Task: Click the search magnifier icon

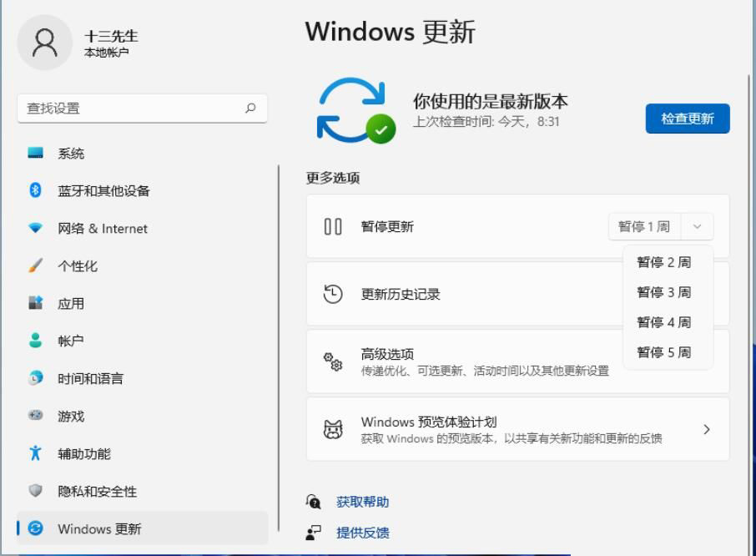Action: coord(250,108)
